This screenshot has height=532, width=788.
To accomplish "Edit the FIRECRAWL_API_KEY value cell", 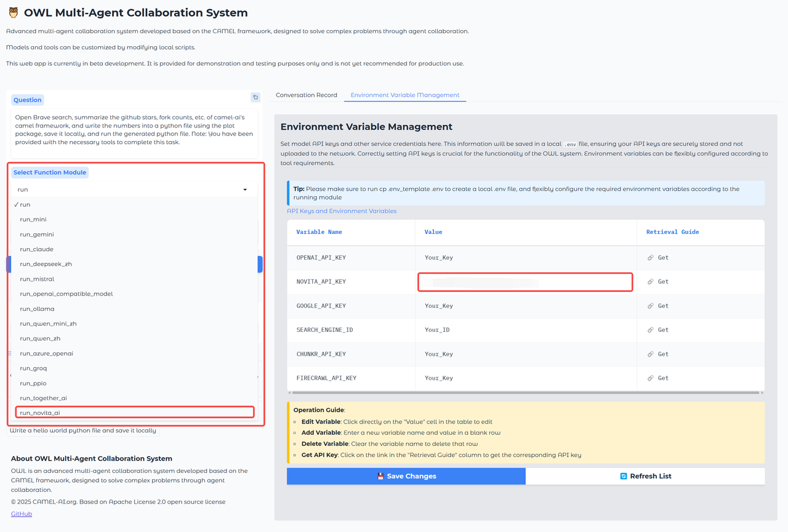I will [x=526, y=378].
